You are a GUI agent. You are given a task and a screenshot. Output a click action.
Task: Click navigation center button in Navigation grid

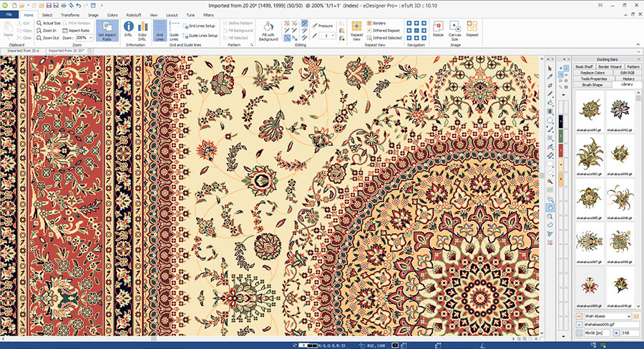coord(416,30)
